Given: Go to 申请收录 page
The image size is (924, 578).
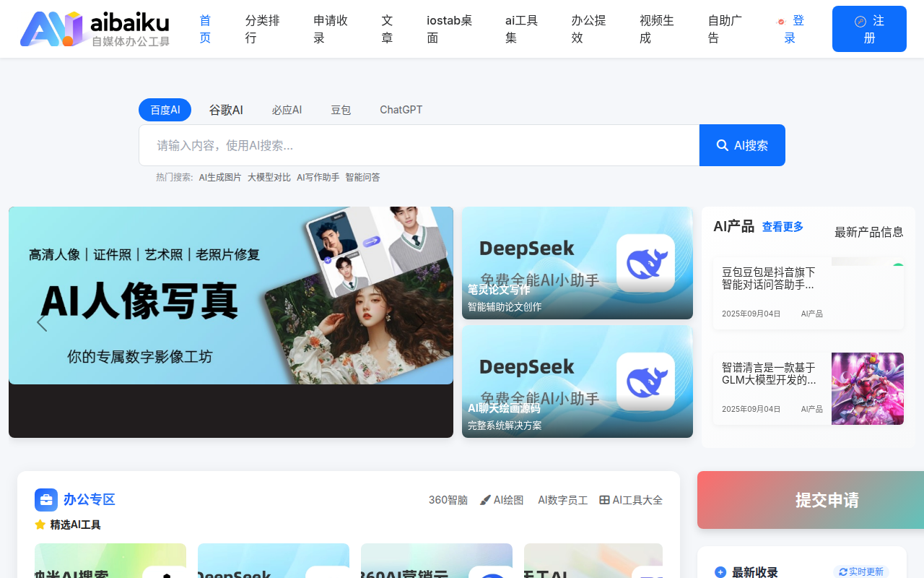Looking at the screenshot, I should [331, 29].
